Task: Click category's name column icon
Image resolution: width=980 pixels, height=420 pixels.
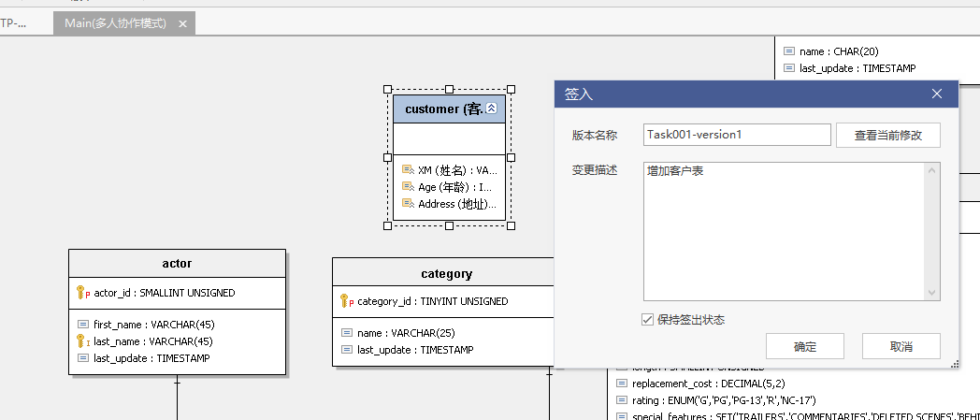Action: pyautogui.click(x=347, y=333)
